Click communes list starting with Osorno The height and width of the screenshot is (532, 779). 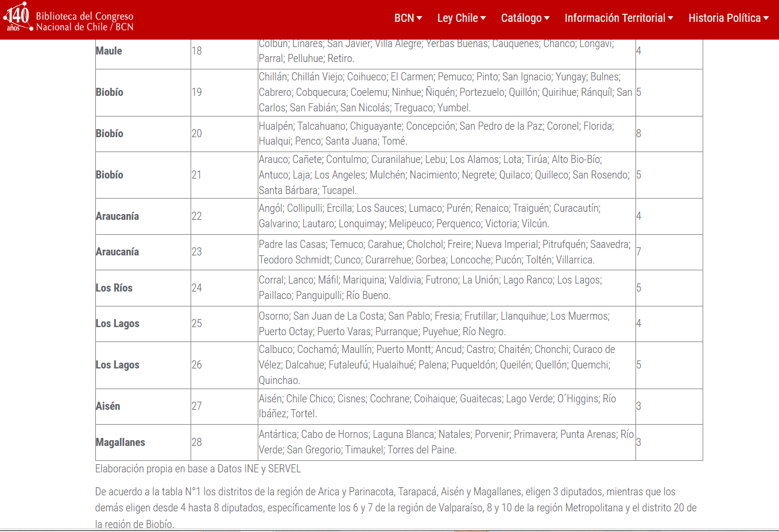(x=447, y=324)
